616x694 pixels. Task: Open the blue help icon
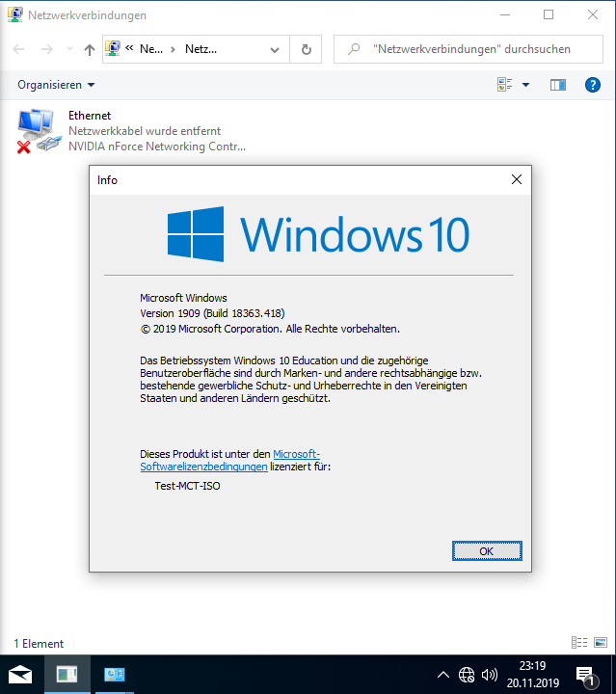[593, 85]
